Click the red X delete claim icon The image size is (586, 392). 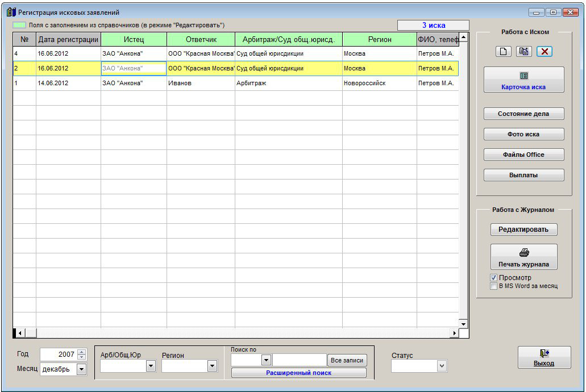point(544,51)
